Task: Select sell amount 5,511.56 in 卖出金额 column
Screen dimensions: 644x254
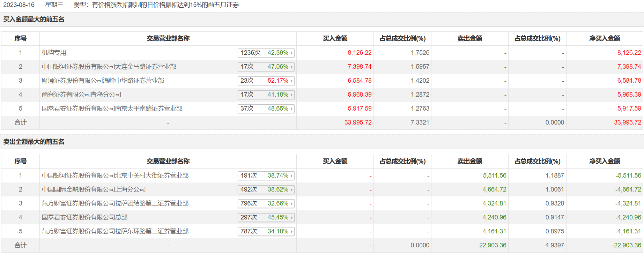Action: [494, 175]
